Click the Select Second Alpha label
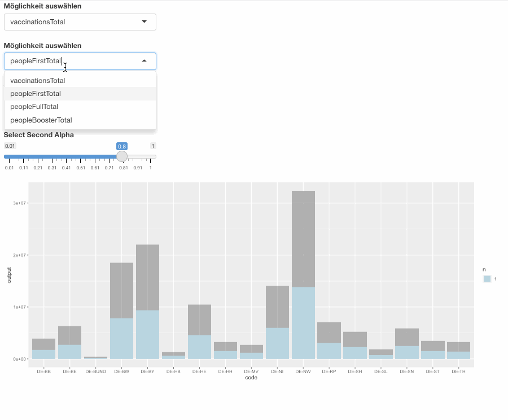 (x=38, y=135)
